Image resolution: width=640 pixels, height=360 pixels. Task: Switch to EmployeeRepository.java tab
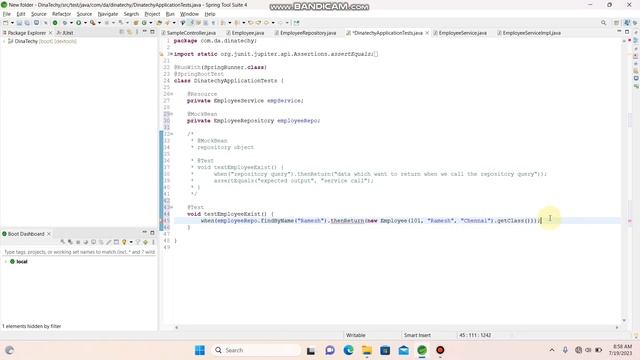coord(305,33)
